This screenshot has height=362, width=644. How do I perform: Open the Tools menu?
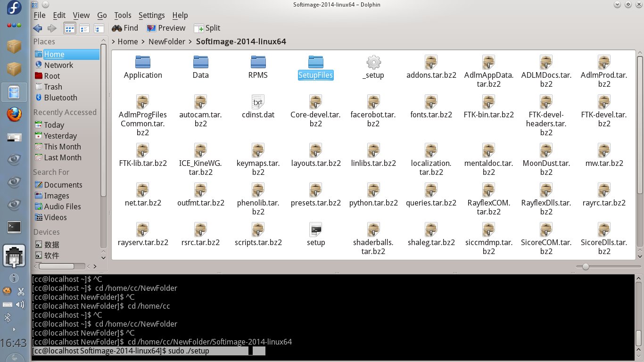pos(123,15)
